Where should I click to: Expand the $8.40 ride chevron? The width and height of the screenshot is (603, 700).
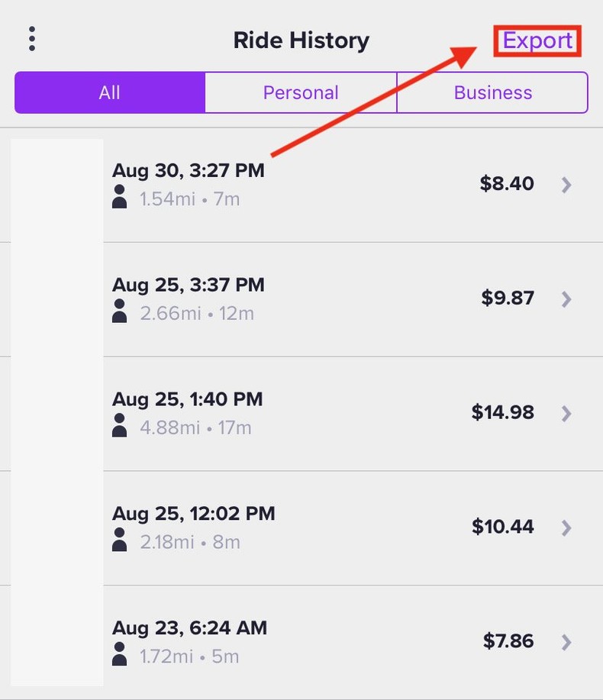tap(566, 184)
